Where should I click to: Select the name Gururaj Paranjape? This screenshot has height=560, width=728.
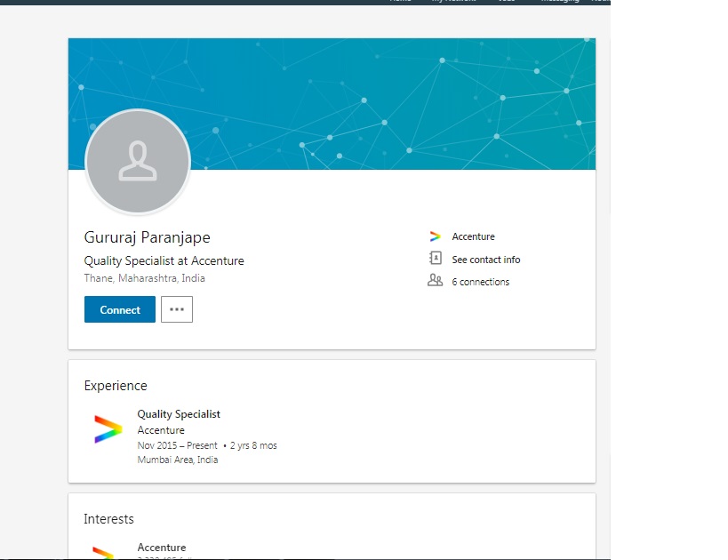(x=148, y=237)
